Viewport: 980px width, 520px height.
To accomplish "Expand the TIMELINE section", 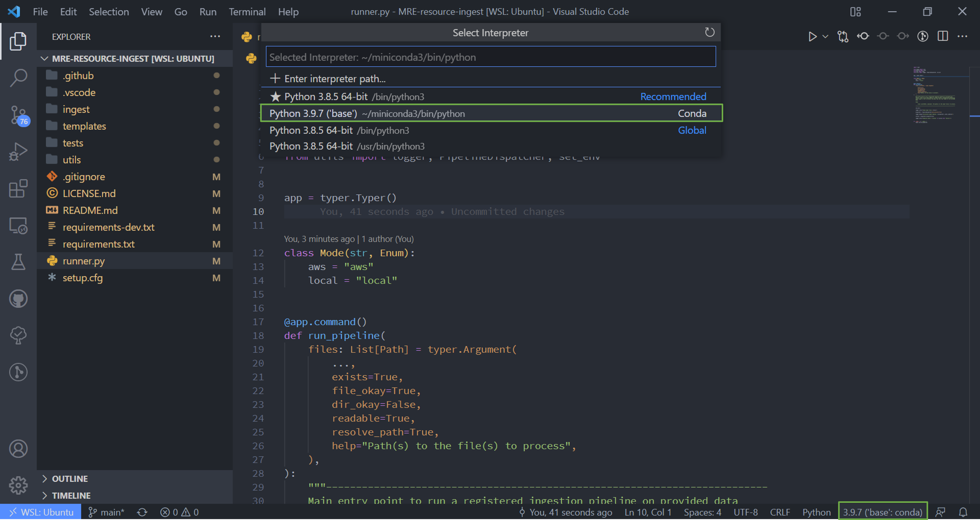I will pos(135,496).
